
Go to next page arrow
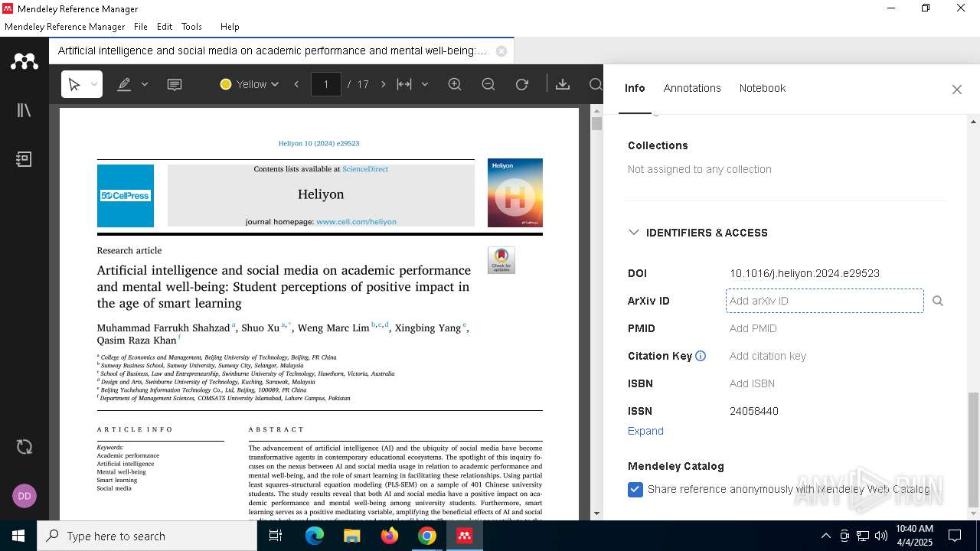[x=384, y=84]
